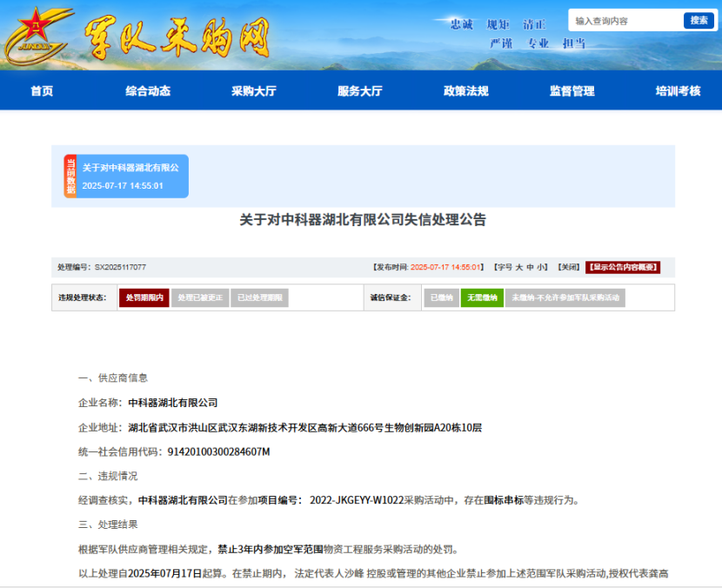Open the 培训考核 navigation tab
Screen dimensions: 722x588
tap(678, 90)
